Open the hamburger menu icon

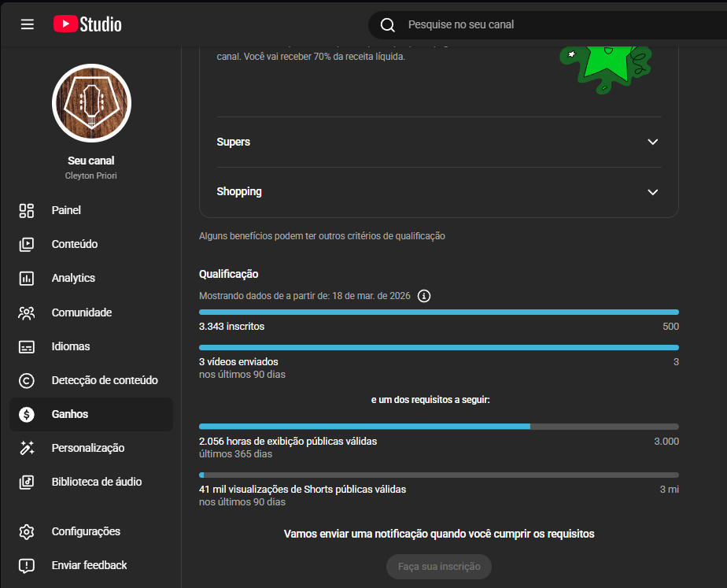coord(28,24)
